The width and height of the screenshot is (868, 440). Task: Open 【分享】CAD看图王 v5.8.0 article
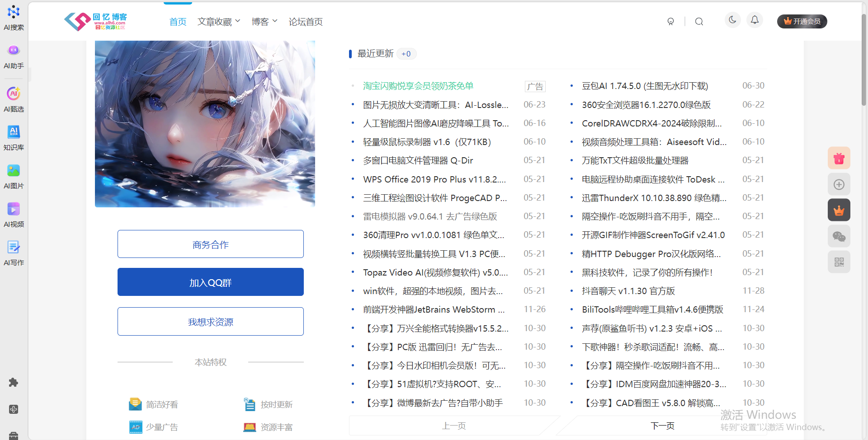coord(651,403)
